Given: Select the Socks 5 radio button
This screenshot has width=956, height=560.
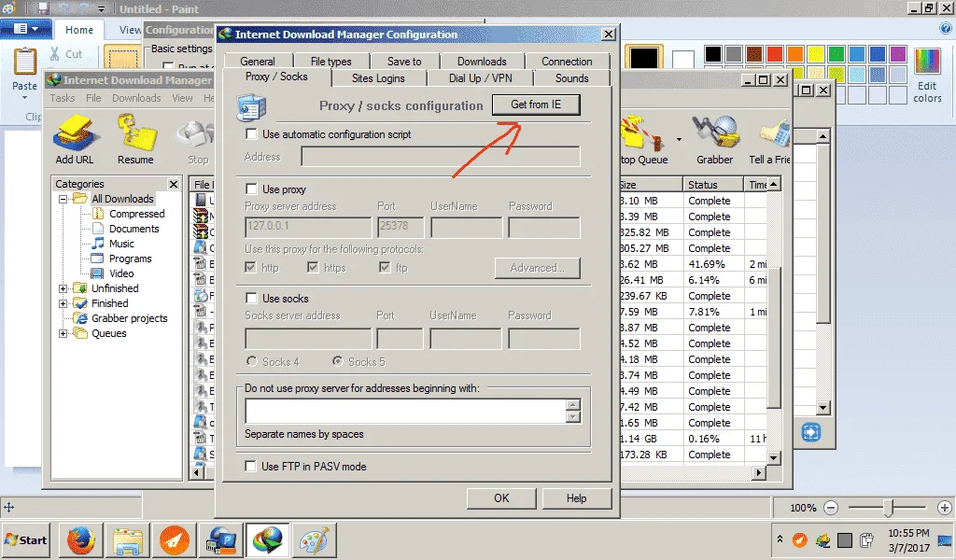Looking at the screenshot, I should pos(337,361).
